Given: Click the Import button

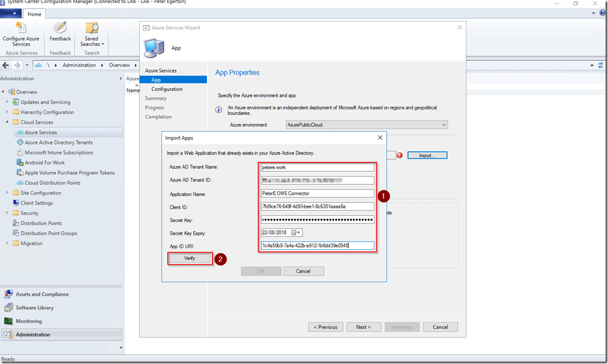Looking at the screenshot, I should pos(427,155).
